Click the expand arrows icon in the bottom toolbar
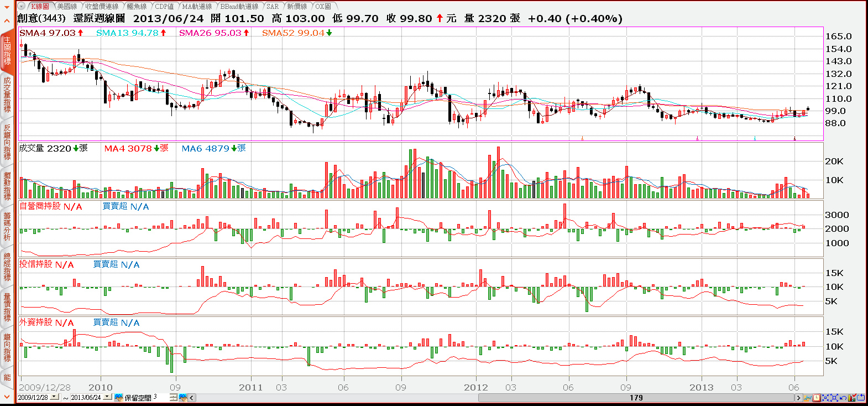Viewport: 868px width, 406px height. tap(834, 397)
